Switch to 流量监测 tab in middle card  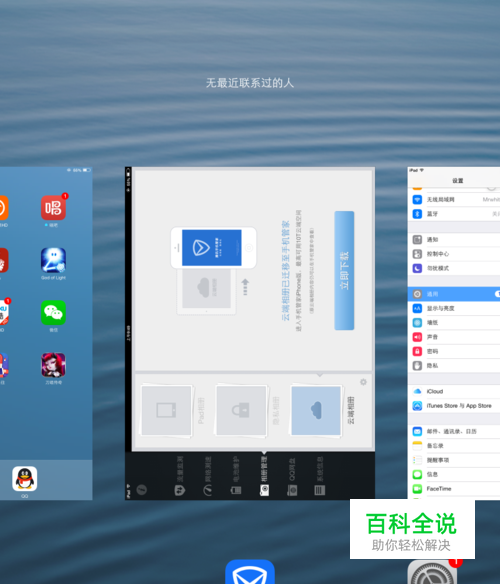pyautogui.click(x=180, y=476)
